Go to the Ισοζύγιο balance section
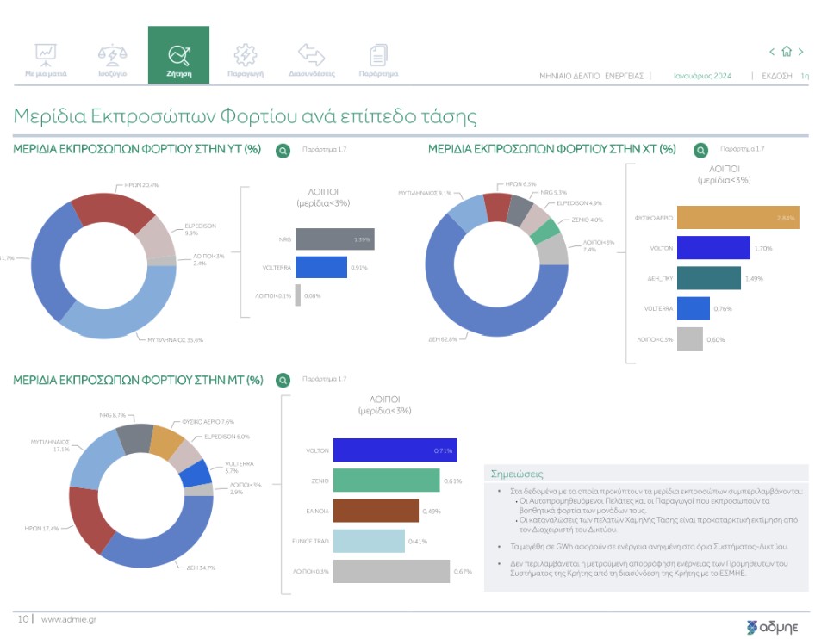 [x=112, y=59]
